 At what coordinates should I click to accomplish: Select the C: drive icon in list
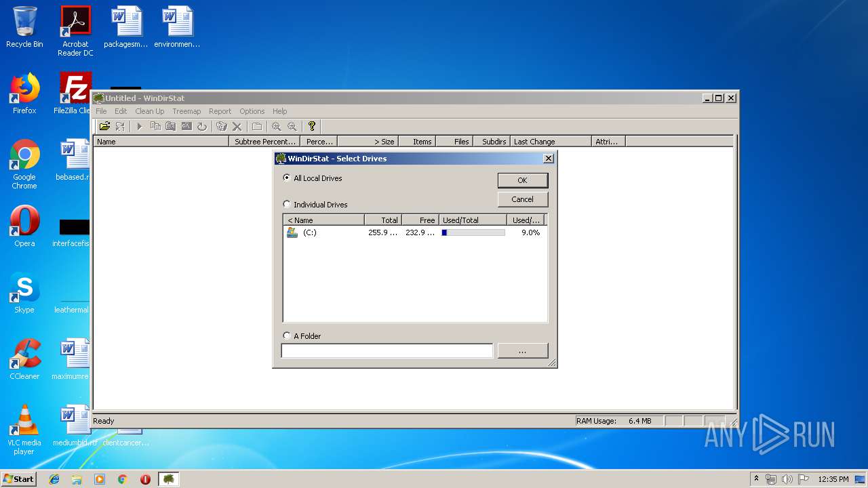tap(292, 232)
